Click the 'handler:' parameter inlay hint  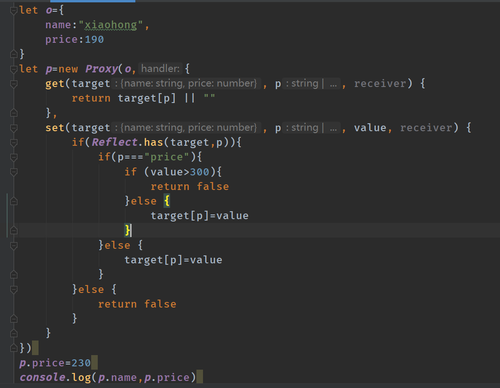click(x=160, y=69)
